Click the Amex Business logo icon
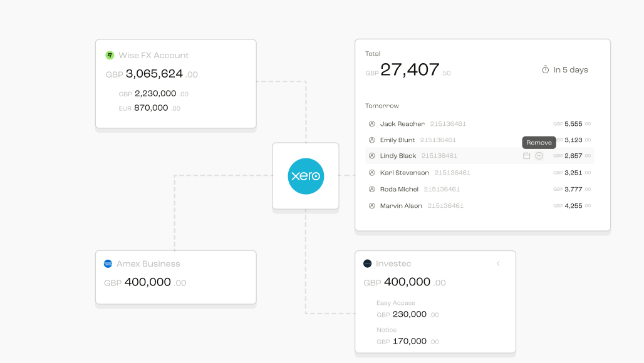 click(x=108, y=263)
